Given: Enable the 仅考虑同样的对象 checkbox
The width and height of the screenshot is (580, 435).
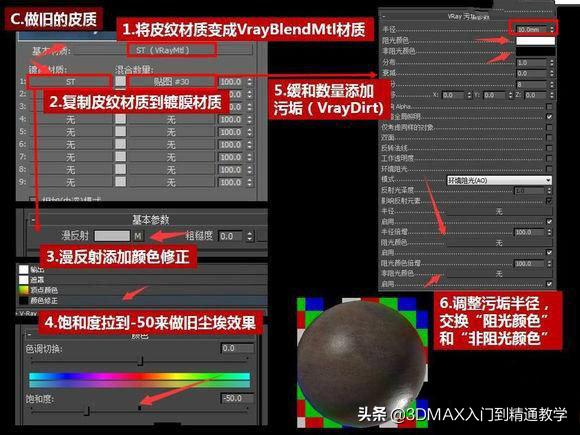Looking at the screenshot, I should 549,127.
